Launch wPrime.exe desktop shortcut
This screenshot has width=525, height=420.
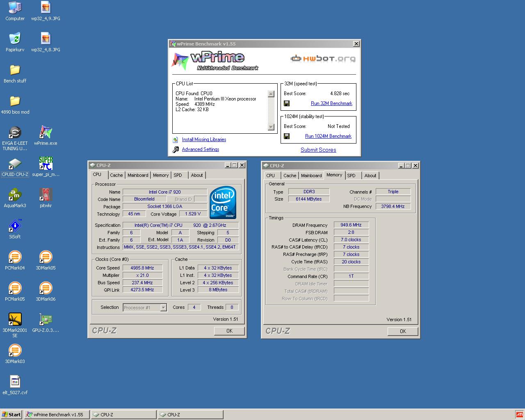point(46,136)
